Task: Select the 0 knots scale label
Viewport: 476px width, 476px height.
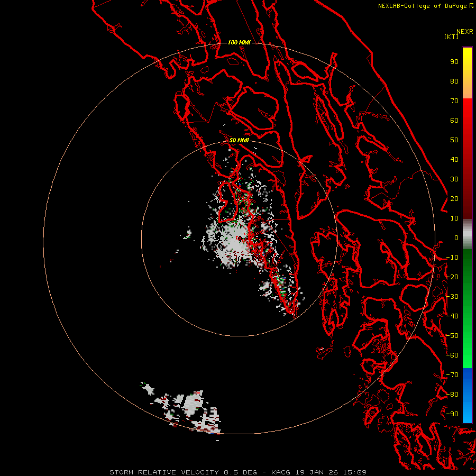Action: 456,238
